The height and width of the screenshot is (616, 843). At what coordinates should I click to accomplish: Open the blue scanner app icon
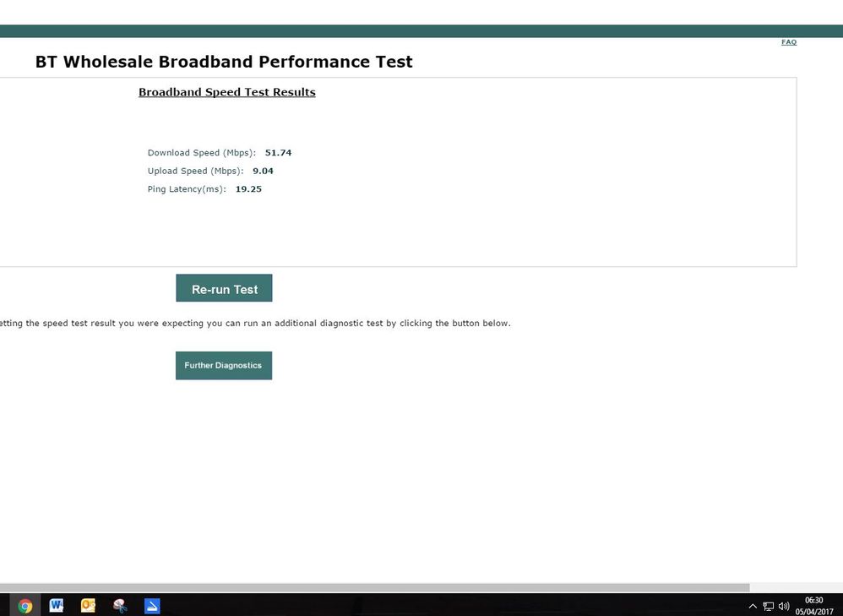(152, 606)
